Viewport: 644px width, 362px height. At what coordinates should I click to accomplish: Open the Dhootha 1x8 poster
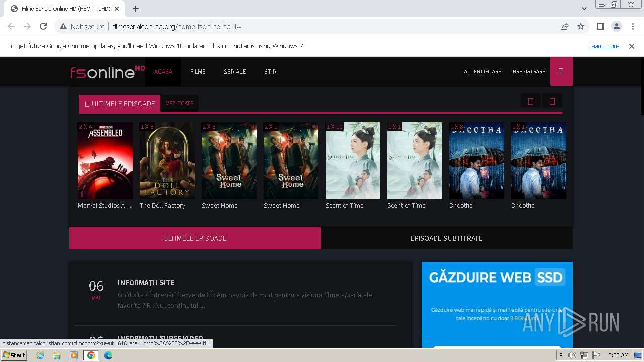[x=476, y=160]
